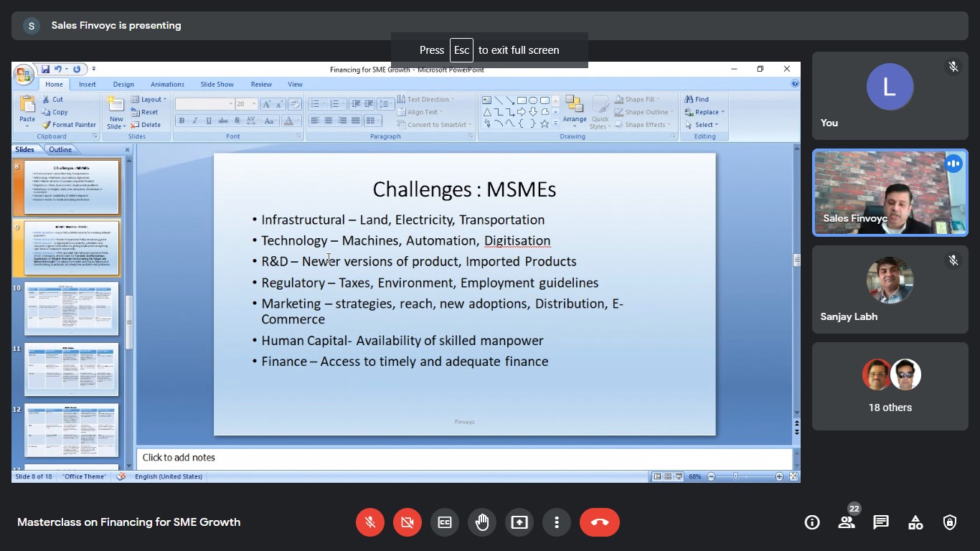Viewport: 980px width, 551px height.
Task: Open the Activities panel
Action: pos(915,522)
